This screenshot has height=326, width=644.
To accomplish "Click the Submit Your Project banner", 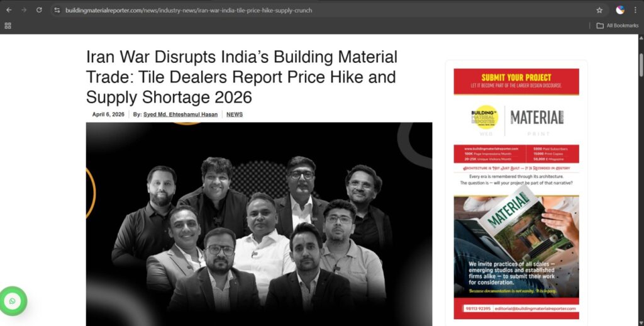I will click(516, 81).
